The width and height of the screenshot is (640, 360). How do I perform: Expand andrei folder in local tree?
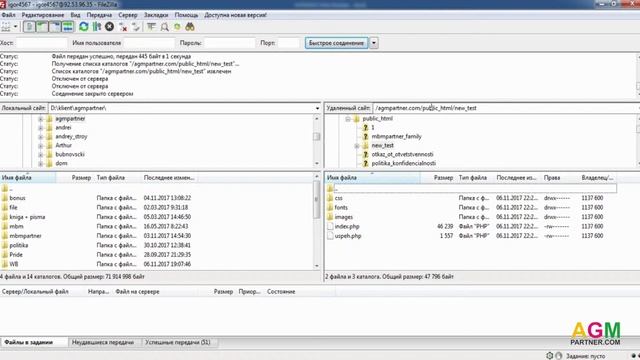click(40, 128)
